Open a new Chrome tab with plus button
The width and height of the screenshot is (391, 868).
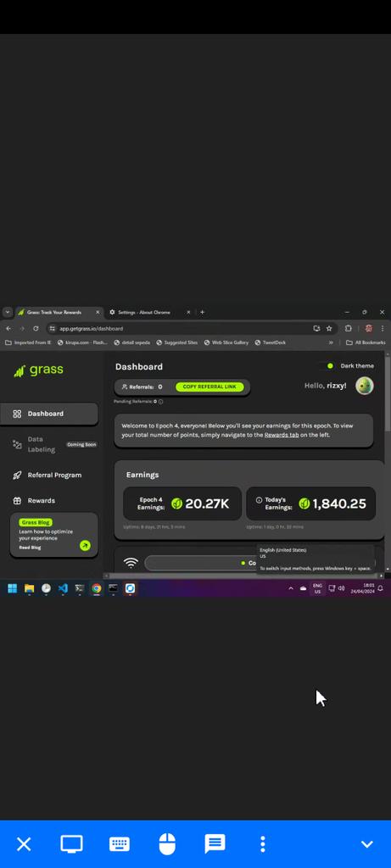point(202,312)
